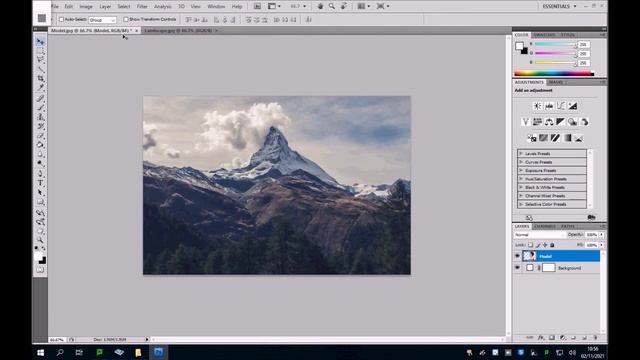The image size is (640, 360).
Task: Add a Brightness/Contrast adjustment
Action: (x=537, y=106)
